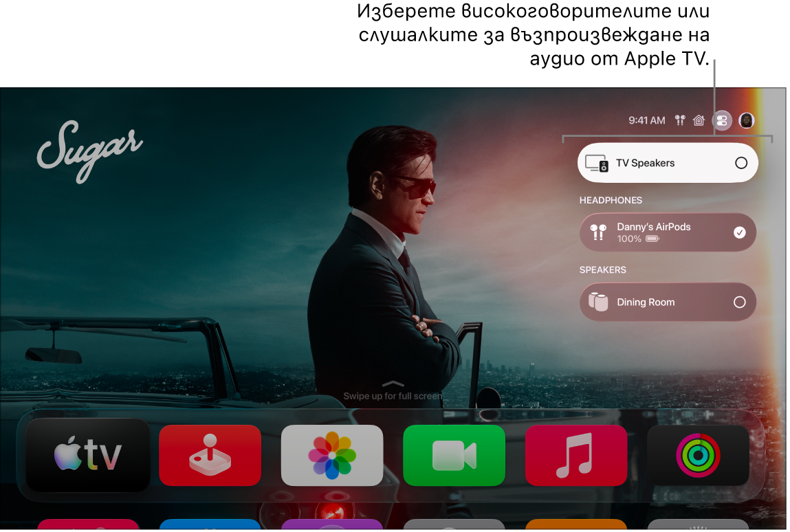
Task: Open the Control Center toggle icon
Action: (722, 120)
